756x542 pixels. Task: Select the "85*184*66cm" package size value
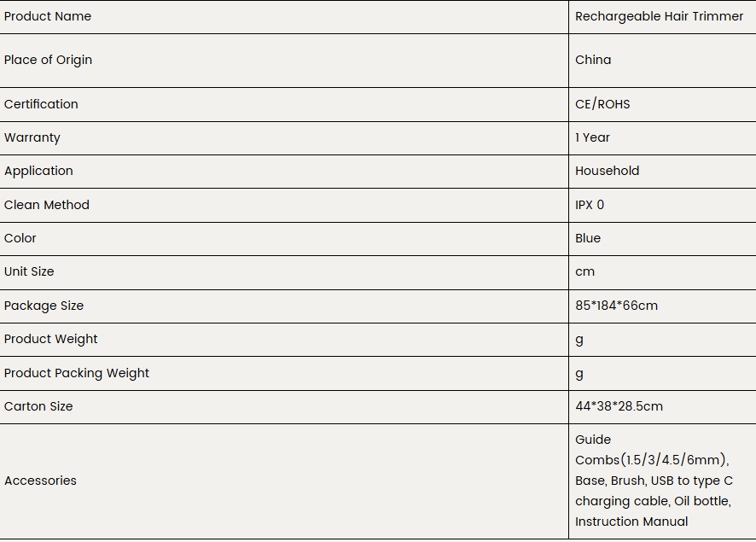pos(616,306)
